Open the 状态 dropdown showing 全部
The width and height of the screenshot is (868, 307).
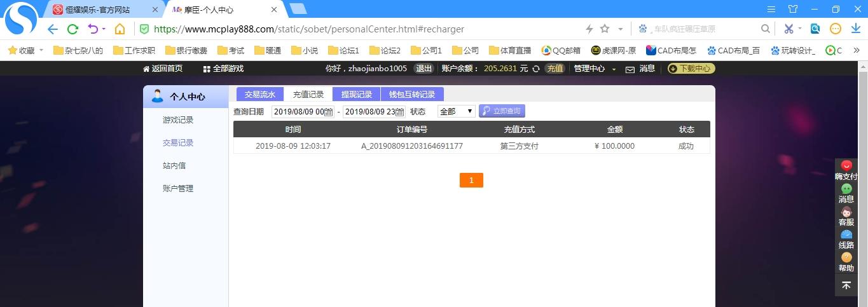(x=456, y=111)
